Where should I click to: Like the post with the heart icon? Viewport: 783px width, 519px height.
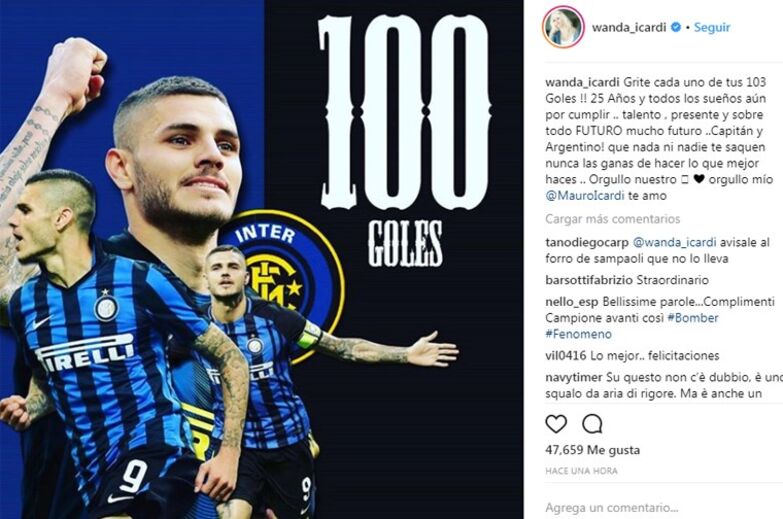(x=556, y=424)
